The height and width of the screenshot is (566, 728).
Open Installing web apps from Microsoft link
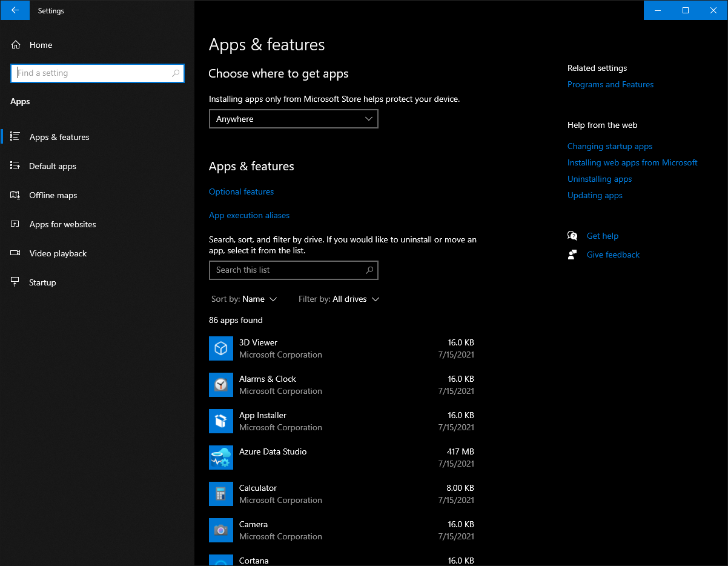(632, 162)
